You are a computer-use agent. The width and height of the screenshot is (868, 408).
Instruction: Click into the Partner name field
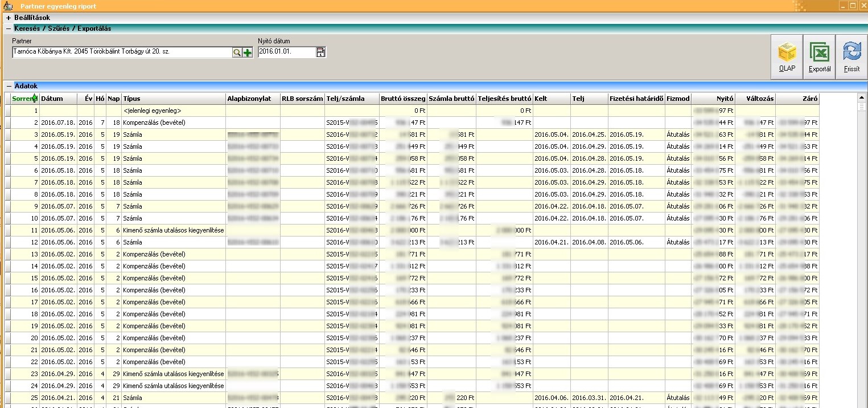tap(121, 52)
